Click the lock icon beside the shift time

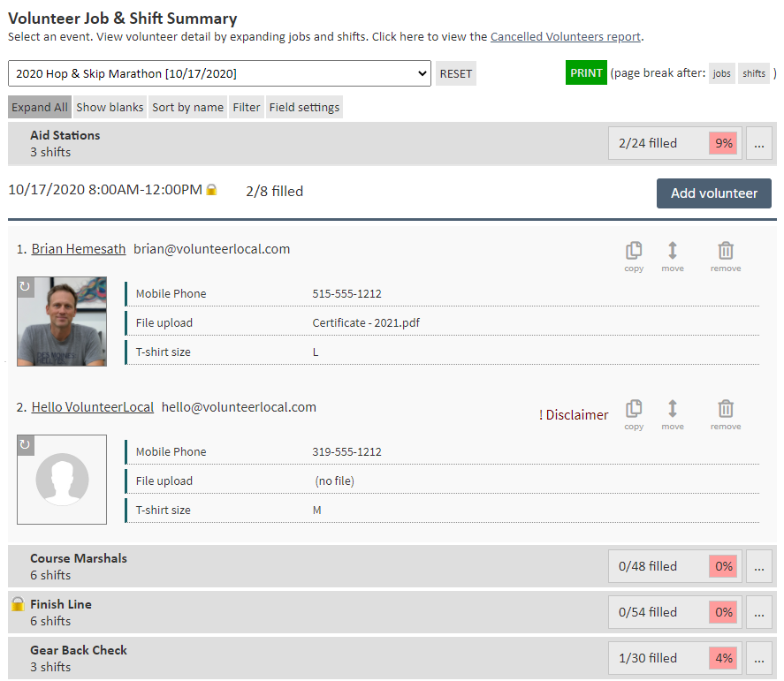211,190
